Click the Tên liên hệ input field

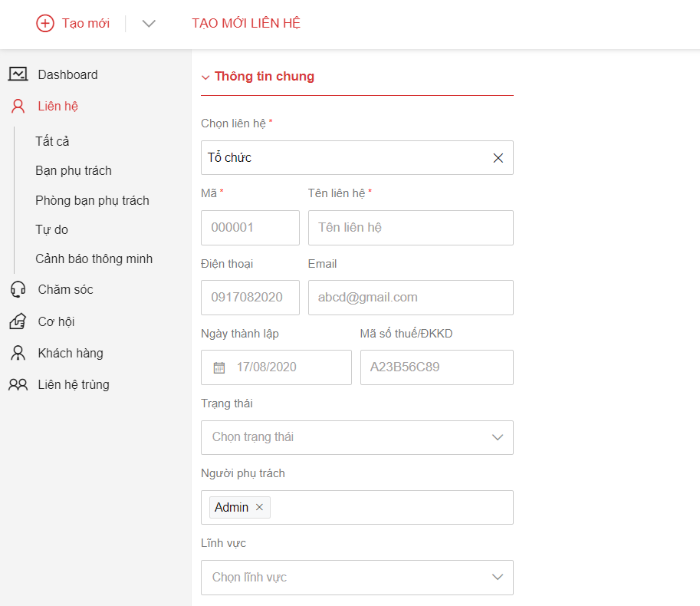click(x=410, y=228)
